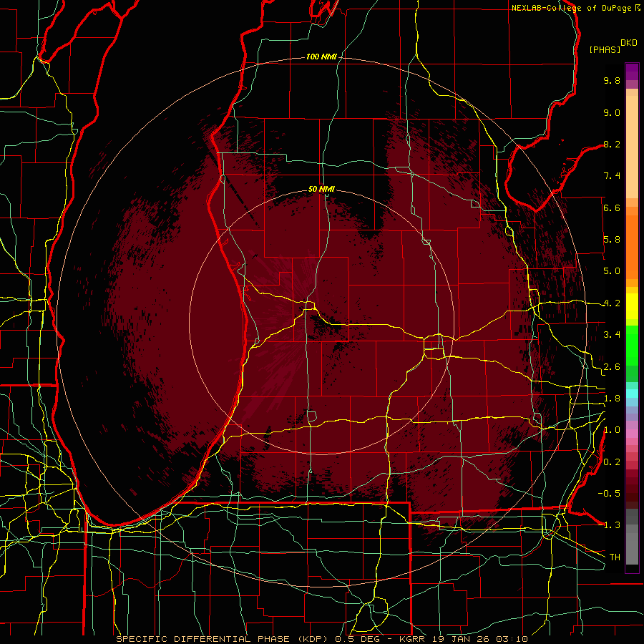
Task: Click the gray band at color bar bottom
Action: (632, 536)
